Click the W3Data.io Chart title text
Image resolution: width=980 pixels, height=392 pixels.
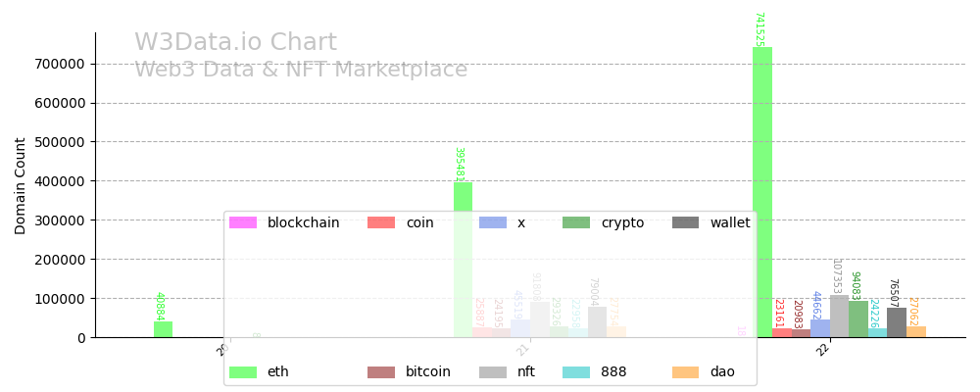(235, 43)
